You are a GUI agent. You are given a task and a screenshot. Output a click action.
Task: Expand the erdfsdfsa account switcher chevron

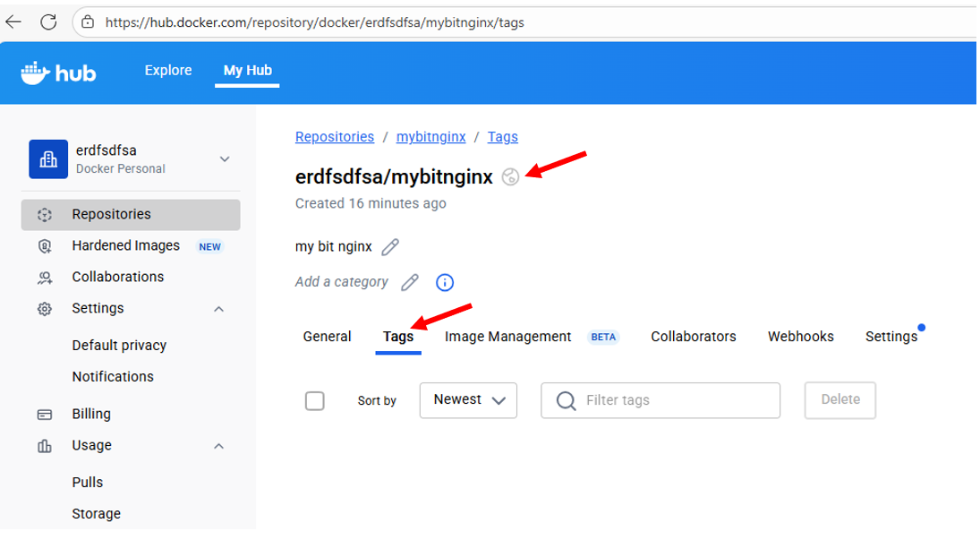[x=225, y=159]
